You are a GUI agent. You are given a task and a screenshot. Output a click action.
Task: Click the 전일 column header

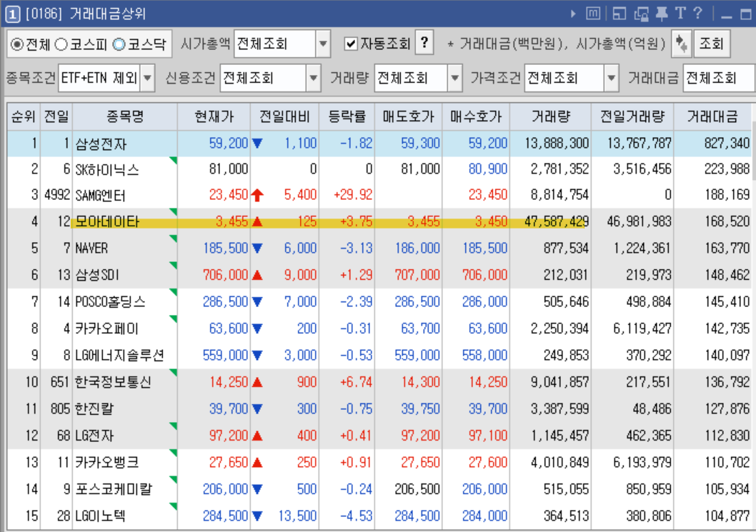coord(56,116)
